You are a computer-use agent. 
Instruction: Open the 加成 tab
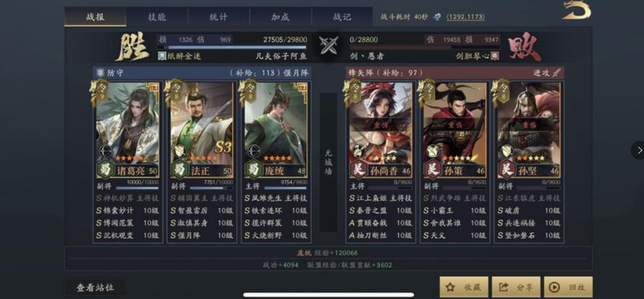[x=280, y=17]
